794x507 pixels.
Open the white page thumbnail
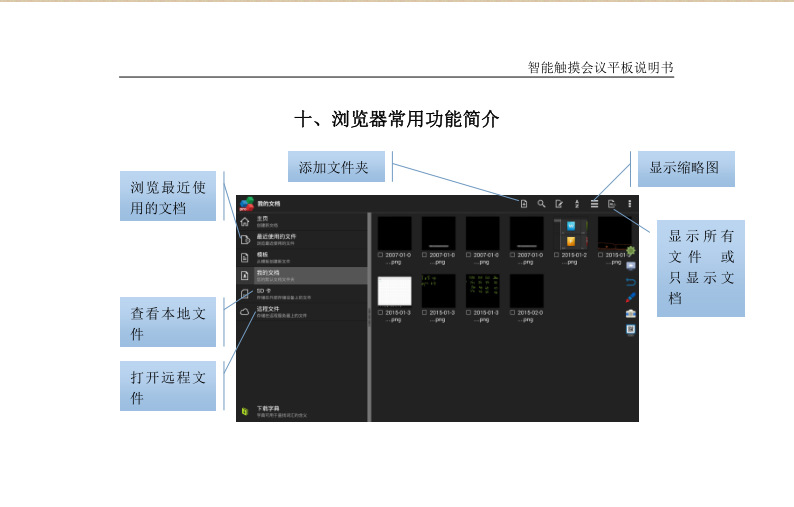pos(394,291)
